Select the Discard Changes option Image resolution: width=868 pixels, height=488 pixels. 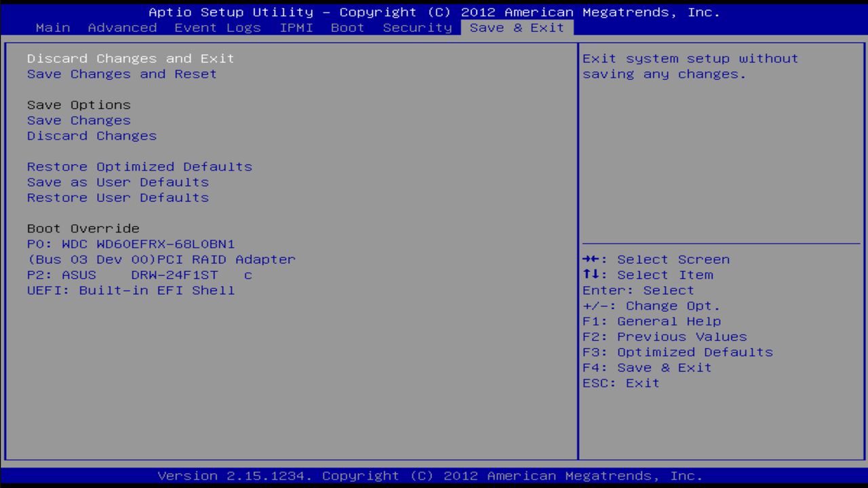(92, 136)
